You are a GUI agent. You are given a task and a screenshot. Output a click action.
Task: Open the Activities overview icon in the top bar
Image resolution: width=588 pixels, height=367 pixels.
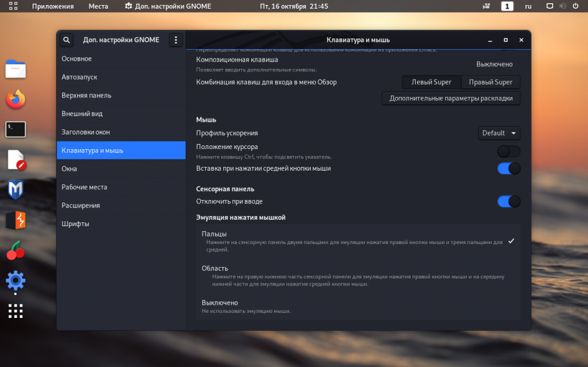13,6
